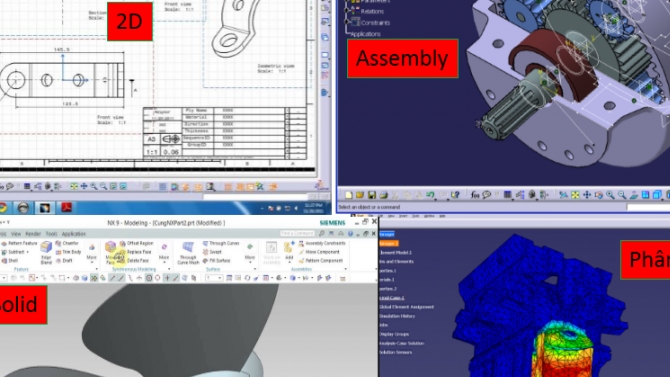The width and height of the screenshot is (670, 377).
Task: Click Fly mode icon in Assembly toolbar
Action: 564,195
